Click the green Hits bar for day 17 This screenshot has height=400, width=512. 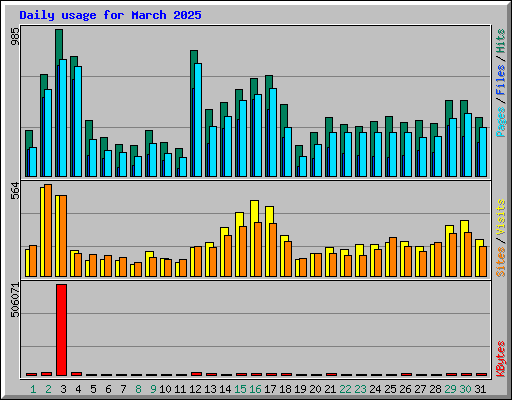tap(269, 82)
